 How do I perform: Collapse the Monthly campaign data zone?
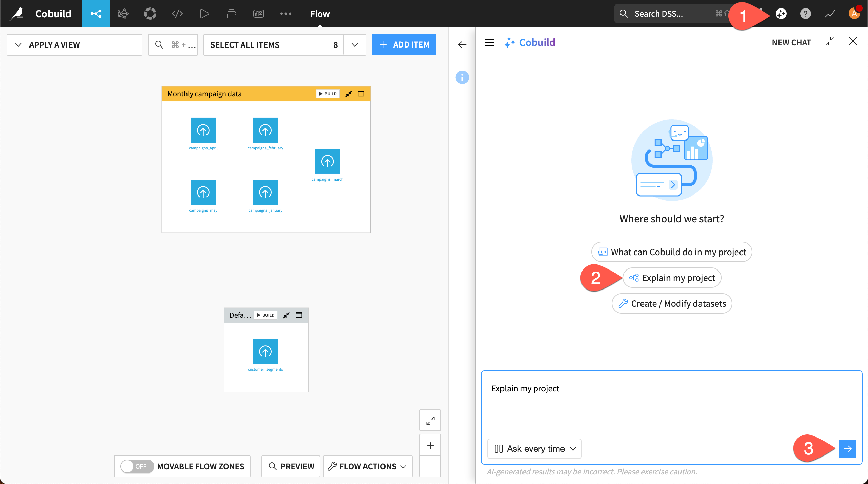point(349,94)
